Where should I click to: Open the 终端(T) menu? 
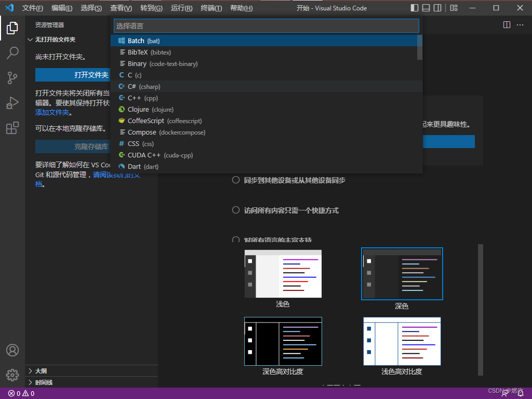point(211,8)
